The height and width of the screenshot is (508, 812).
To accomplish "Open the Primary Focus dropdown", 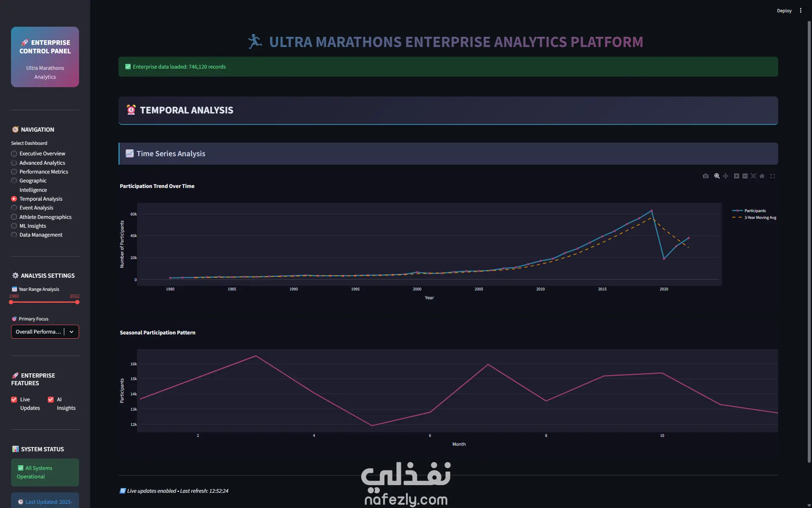I will click(45, 332).
